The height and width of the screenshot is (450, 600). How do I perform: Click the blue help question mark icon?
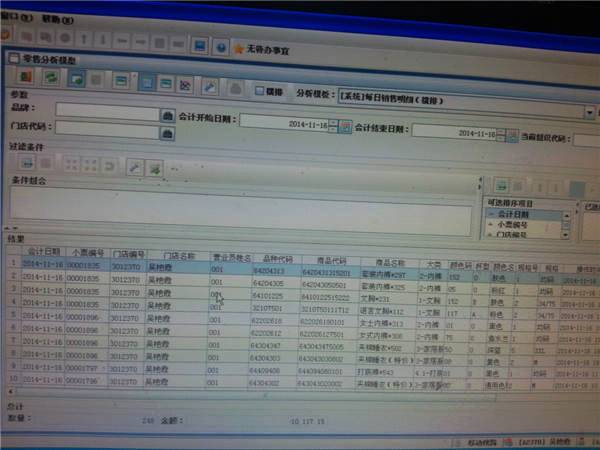221,46
